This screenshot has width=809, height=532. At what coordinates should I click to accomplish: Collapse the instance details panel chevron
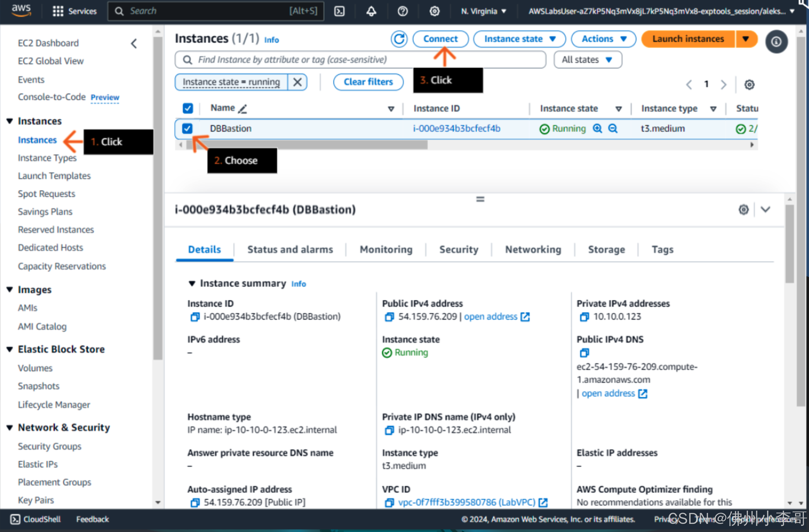(x=765, y=209)
